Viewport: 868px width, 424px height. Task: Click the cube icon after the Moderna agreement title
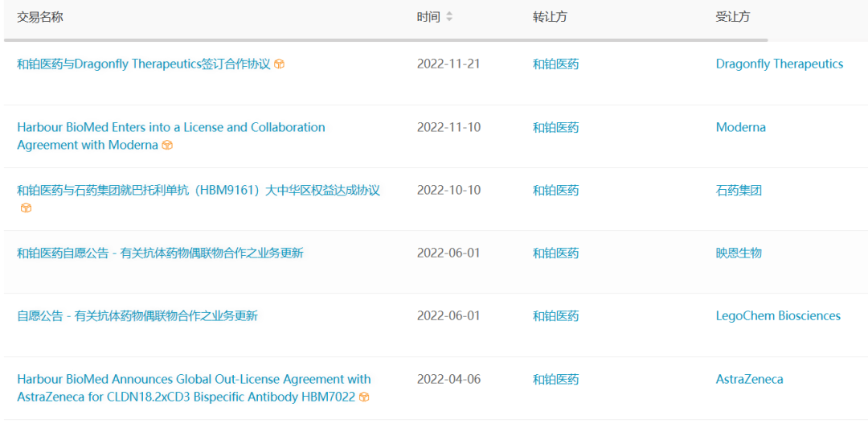[167, 145]
